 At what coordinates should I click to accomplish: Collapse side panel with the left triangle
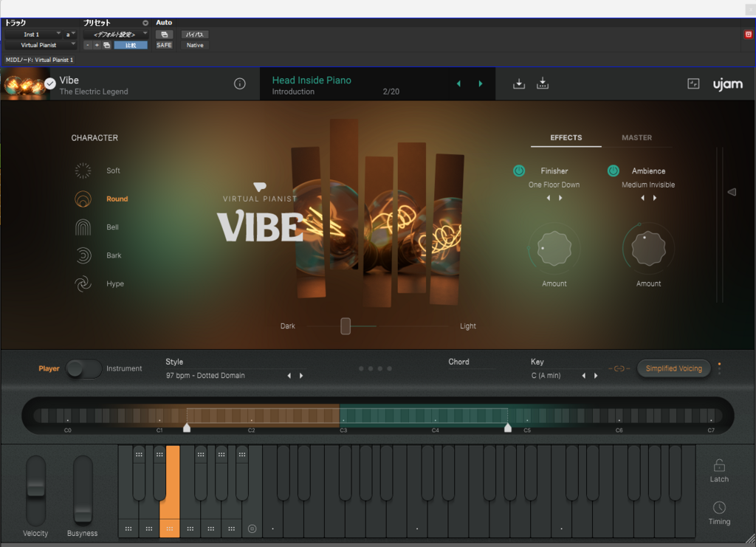tap(732, 192)
